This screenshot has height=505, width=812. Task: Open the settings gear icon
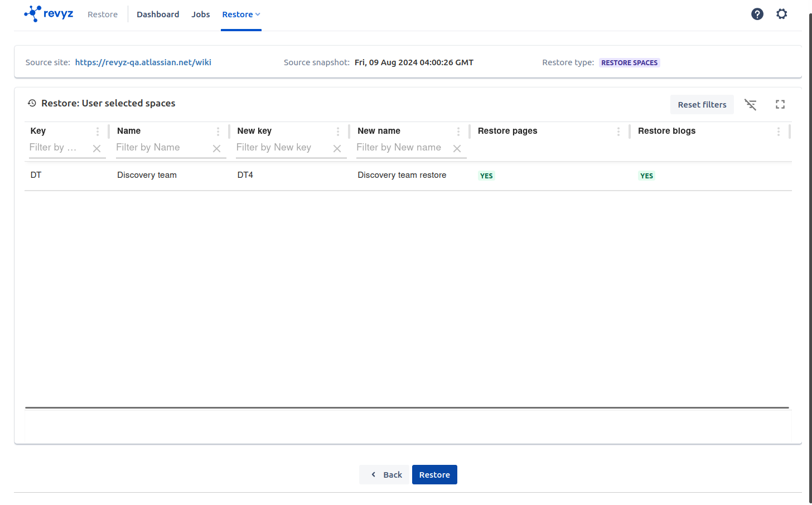click(781, 14)
